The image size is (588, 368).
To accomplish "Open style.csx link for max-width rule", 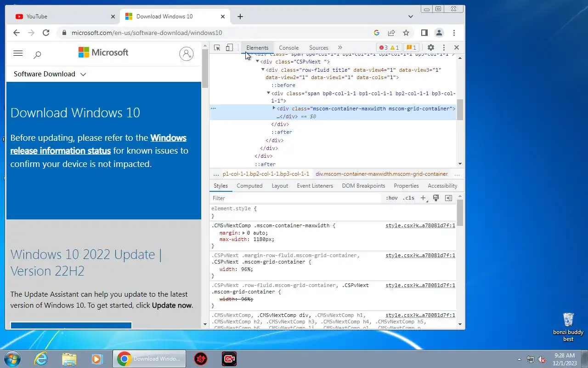I will click(420, 226).
